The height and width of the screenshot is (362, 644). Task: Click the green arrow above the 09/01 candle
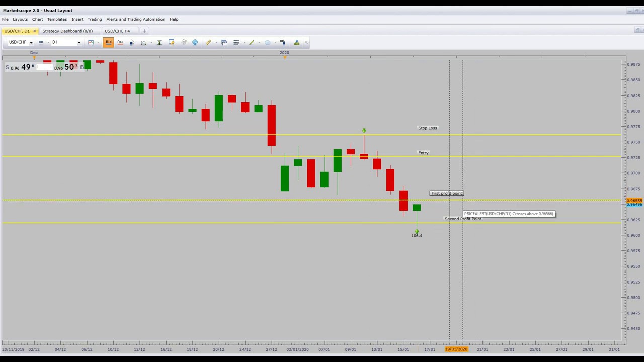coord(364,131)
